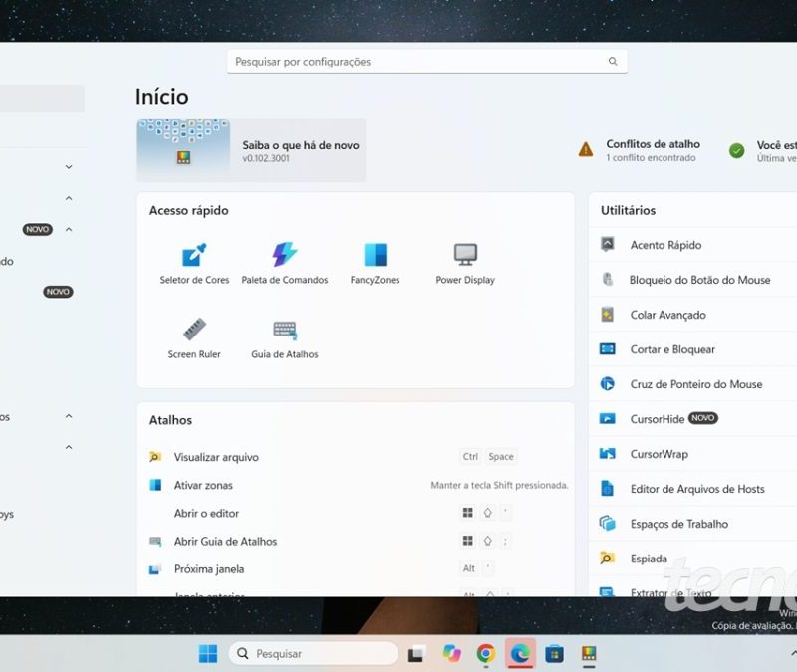
Task: Click the Colar Avançado utility icon
Action: (608, 315)
